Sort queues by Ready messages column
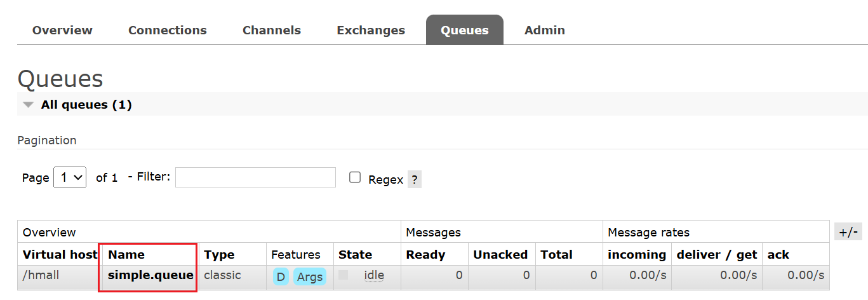This screenshot has height=300, width=868. 425,255
